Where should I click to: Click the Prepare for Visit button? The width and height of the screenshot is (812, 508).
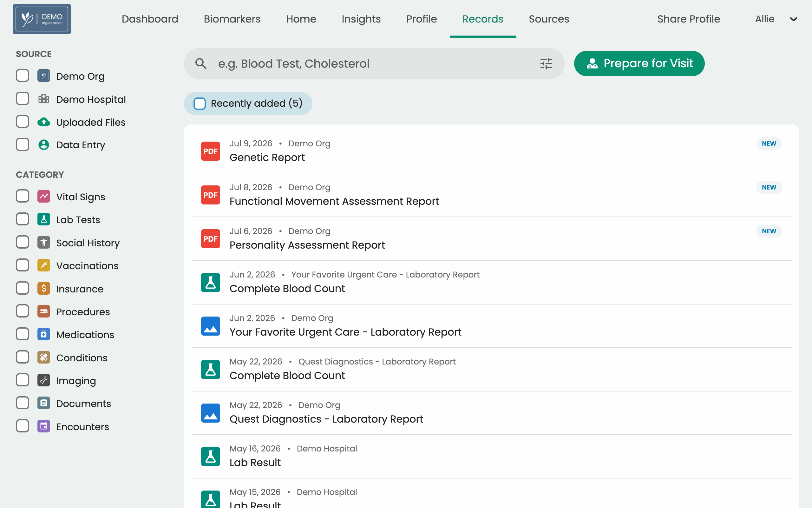[x=639, y=63]
